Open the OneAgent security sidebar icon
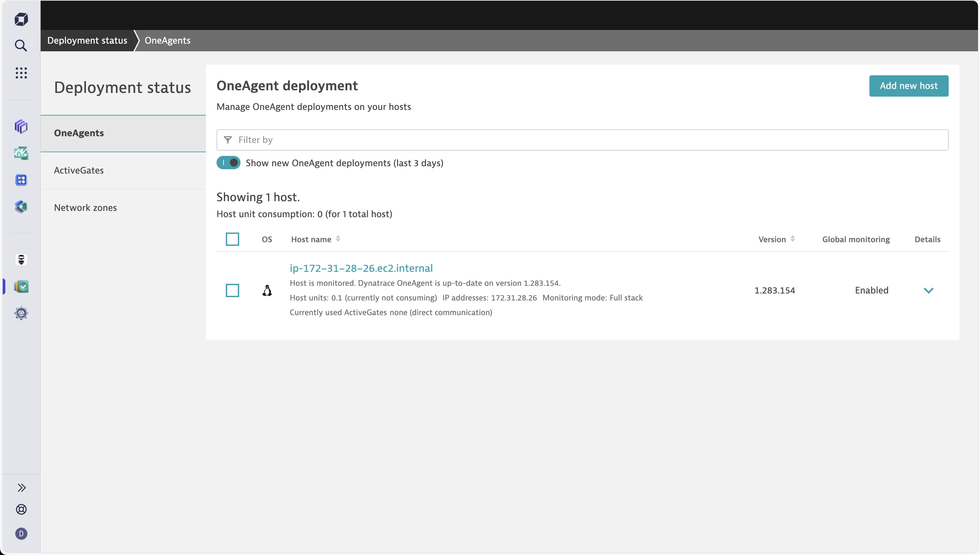Screen dimensions: 980x555 coord(21,260)
